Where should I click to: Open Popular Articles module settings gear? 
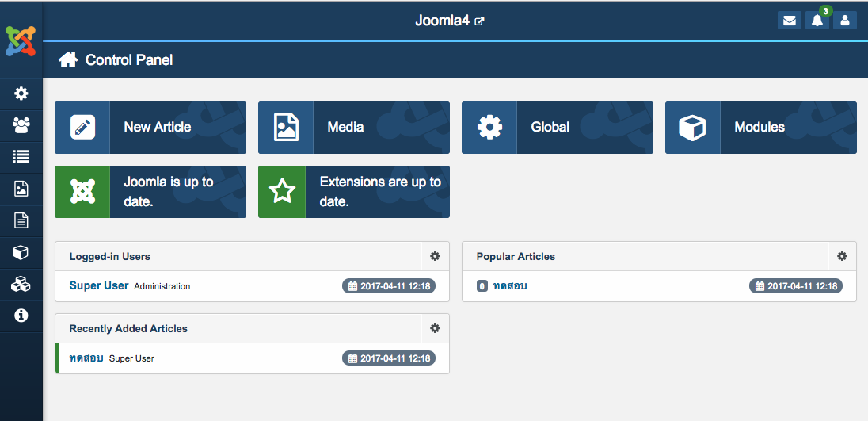point(842,256)
